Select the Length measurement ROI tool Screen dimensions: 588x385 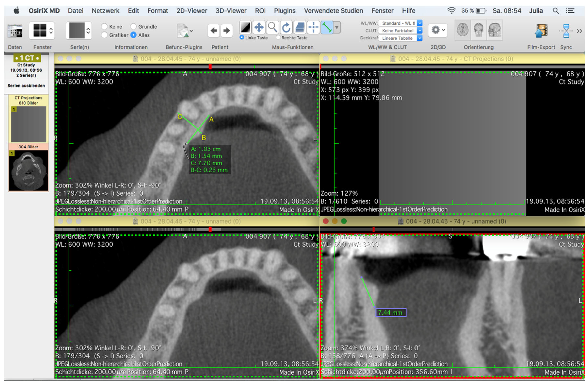click(x=327, y=27)
